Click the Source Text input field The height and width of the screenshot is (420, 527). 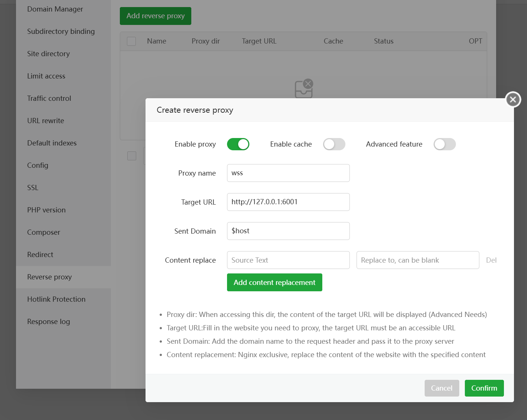click(288, 260)
